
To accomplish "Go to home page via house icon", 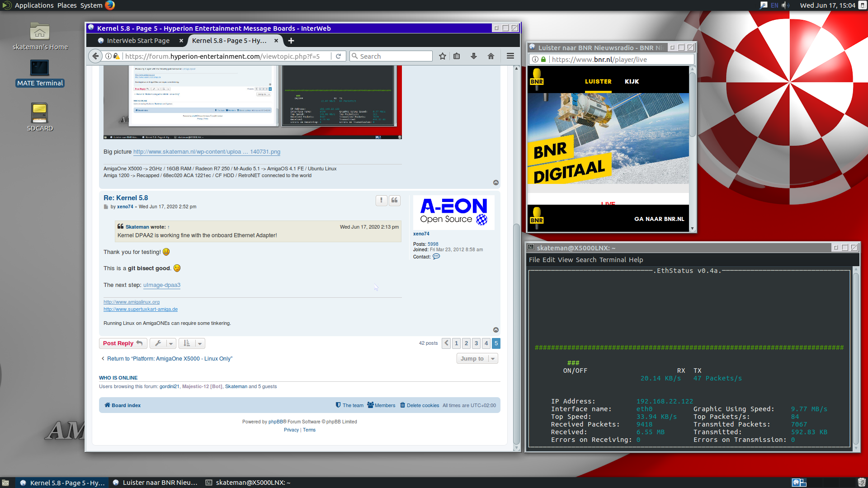I will 491,56.
